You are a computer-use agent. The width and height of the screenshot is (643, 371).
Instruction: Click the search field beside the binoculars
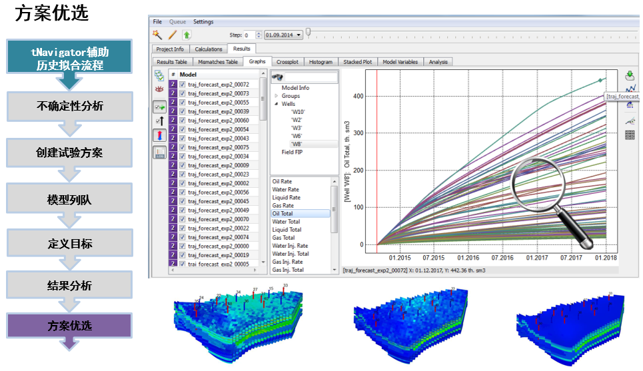coord(311,77)
